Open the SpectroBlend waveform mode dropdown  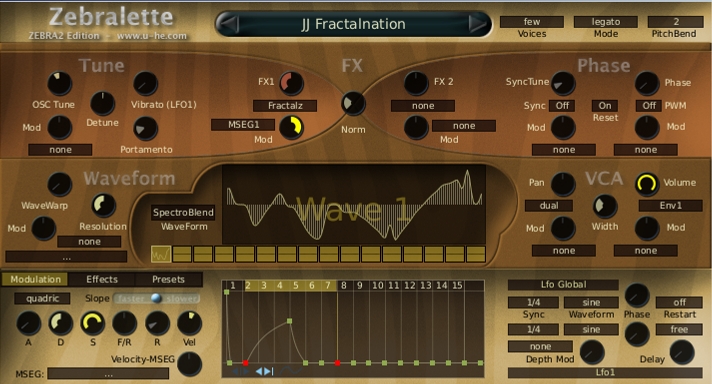coord(183,212)
